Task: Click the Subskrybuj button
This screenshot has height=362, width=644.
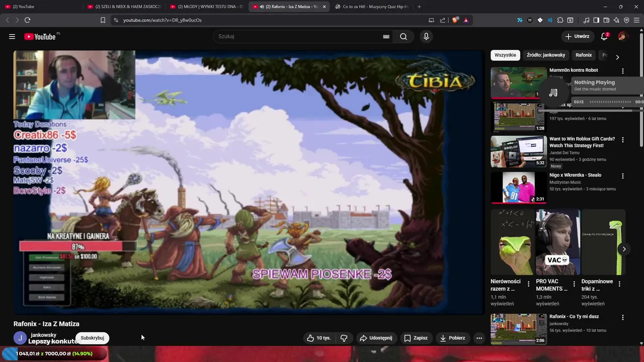Action: pyautogui.click(x=92, y=338)
